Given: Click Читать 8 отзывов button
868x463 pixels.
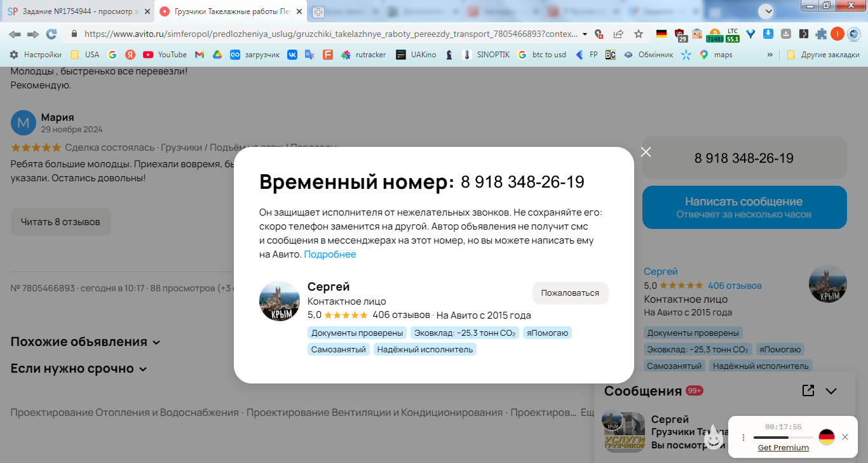Looking at the screenshot, I should click(60, 222).
